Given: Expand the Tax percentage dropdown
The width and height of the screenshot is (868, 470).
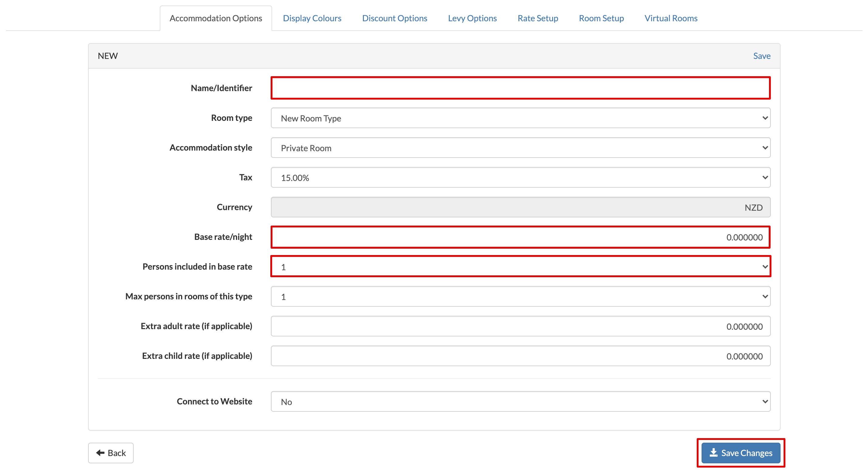Looking at the screenshot, I should (x=520, y=178).
